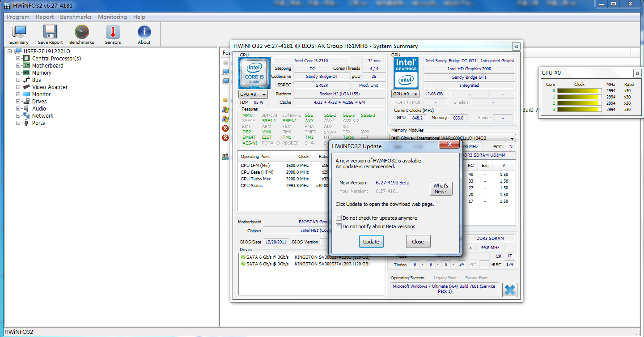The width and height of the screenshot is (644, 337).
Task: Click the Operating System text Windows 7 Ultimate
Action: click(444, 289)
